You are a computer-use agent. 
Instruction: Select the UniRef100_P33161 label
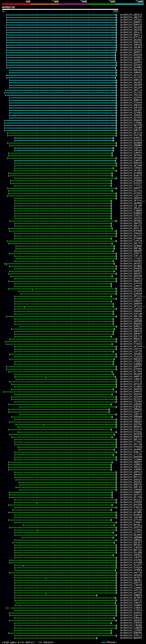(x=131, y=432)
